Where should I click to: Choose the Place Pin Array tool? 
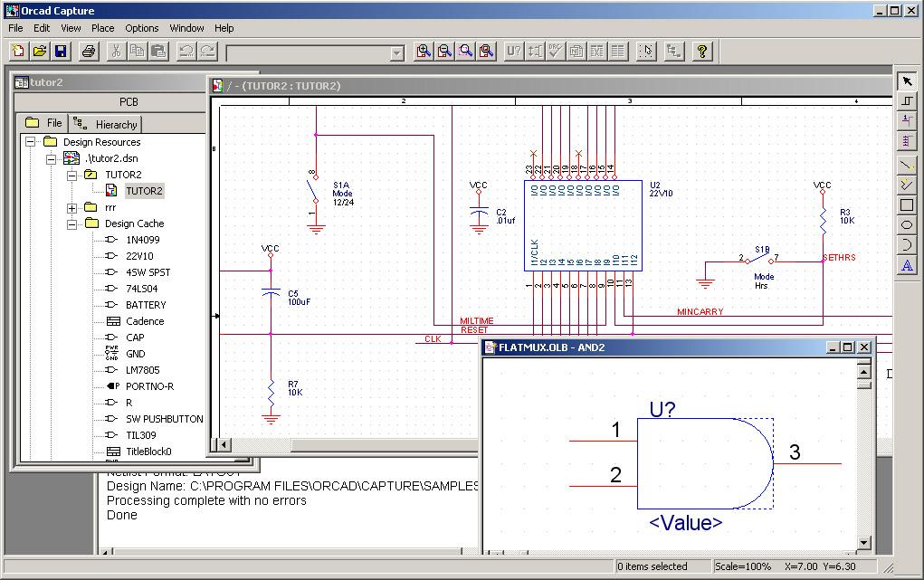[x=907, y=141]
